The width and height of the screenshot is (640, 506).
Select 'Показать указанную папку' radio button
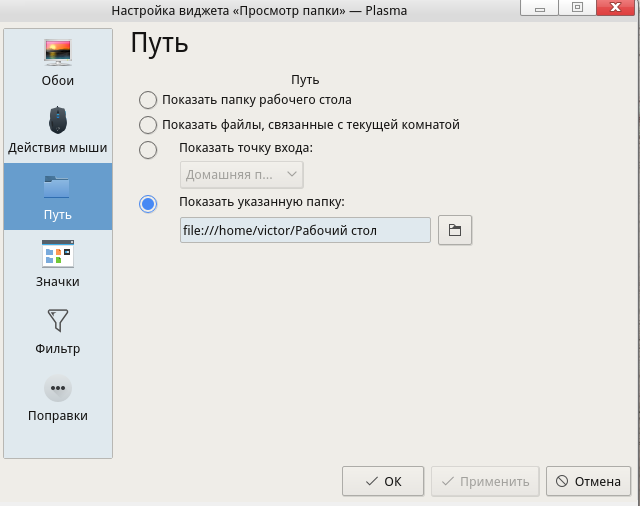point(148,204)
